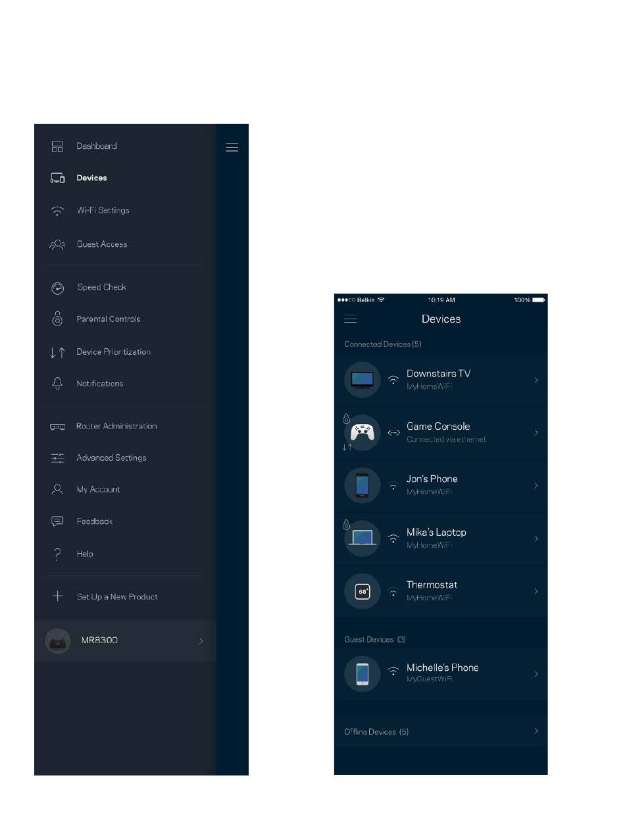Expand the Offline Devices list
This screenshot has height=840, width=625.
point(536,731)
